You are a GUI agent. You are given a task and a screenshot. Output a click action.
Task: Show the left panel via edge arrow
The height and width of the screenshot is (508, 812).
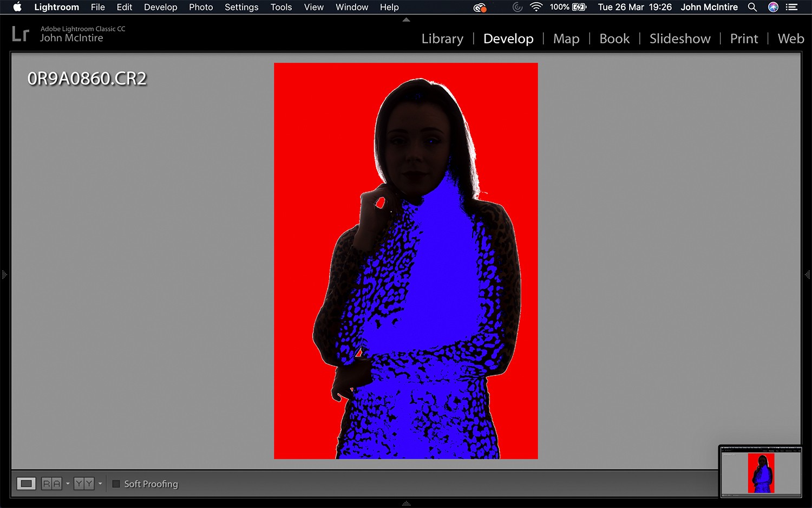click(x=4, y=275)
